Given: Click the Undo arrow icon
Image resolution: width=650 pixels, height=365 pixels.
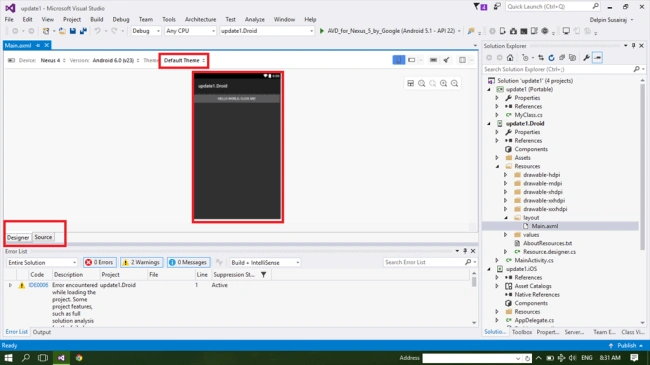Looking at the screenshot, I should click(x=97, y=31).
